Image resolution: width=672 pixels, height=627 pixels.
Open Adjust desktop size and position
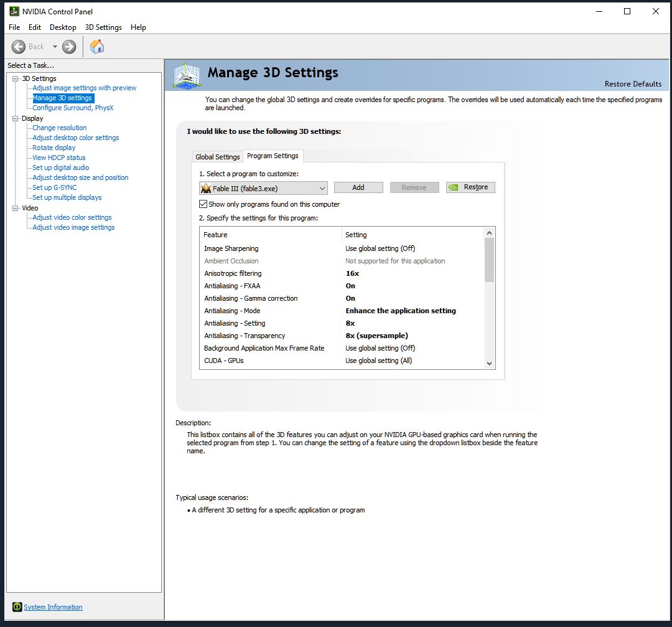coord(80,177)
